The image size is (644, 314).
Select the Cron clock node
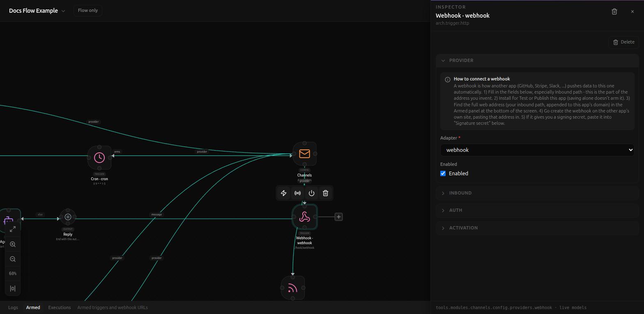point(99,158)
